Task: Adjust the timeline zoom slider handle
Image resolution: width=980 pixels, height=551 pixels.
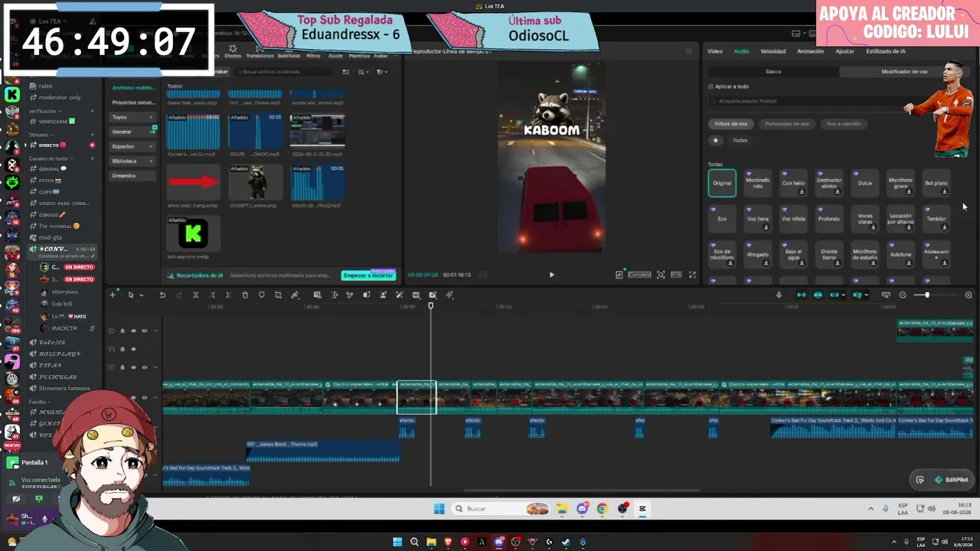Action: pos(926,295)
